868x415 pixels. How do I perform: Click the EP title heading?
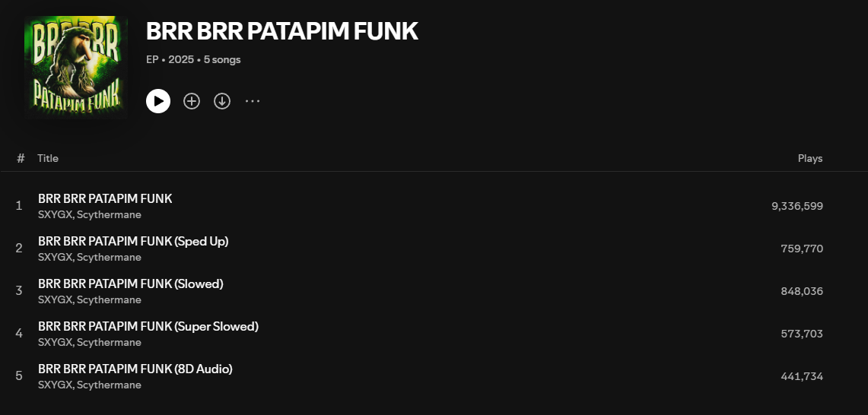point(281,31)
